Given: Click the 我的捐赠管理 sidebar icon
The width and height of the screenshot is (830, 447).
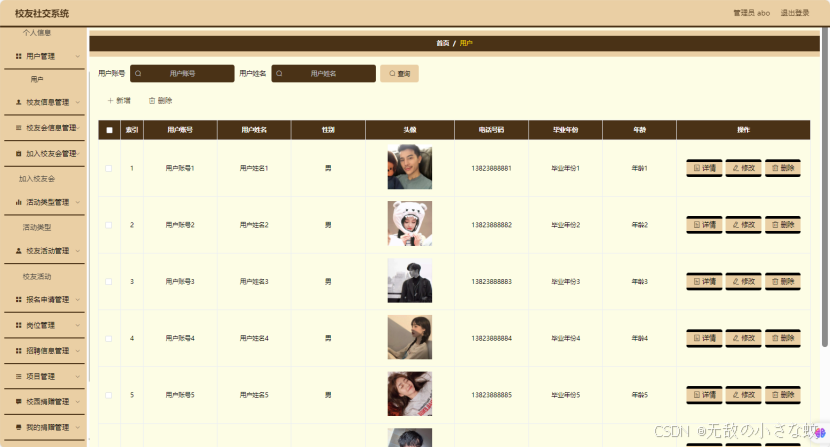Looking at the screenshot, I should [19, 427].
